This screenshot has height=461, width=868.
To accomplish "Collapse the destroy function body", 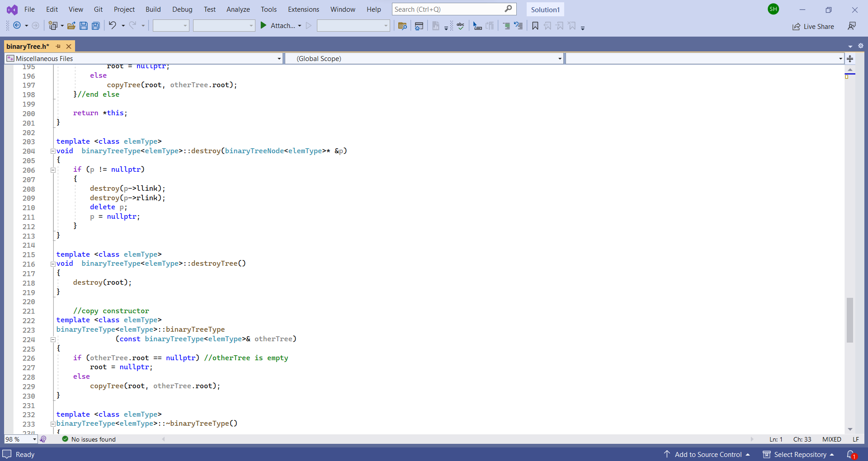I will [x=53, y=151].
